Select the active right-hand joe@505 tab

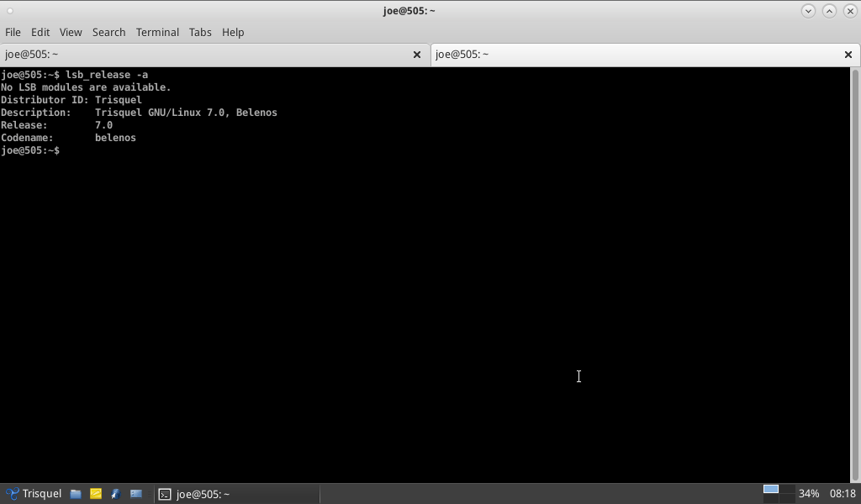click(x=645, y=55)
